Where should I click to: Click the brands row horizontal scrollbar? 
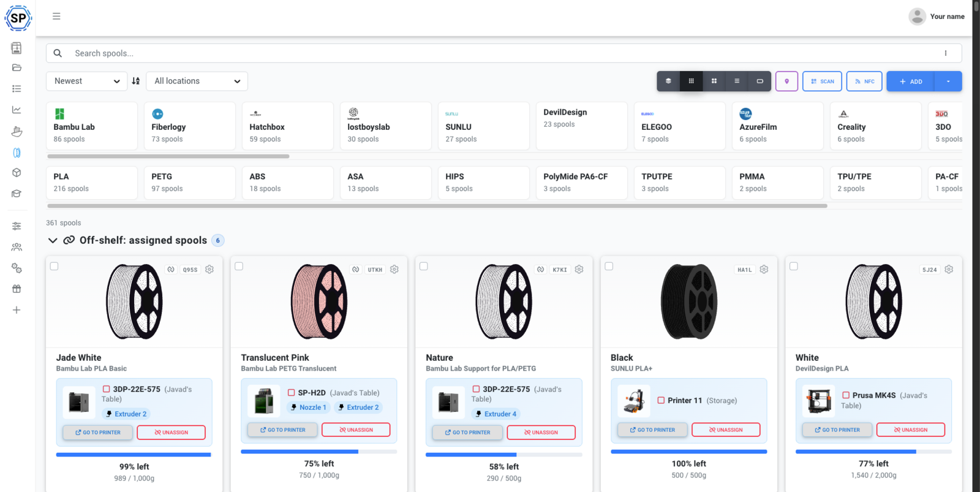[x=168, y=156]
